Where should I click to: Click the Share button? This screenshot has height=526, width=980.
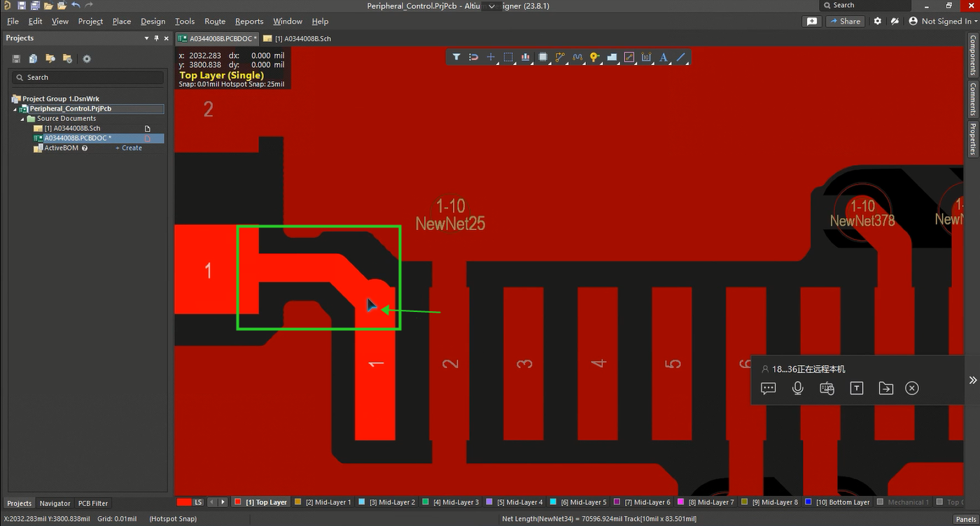coord(845,21)
